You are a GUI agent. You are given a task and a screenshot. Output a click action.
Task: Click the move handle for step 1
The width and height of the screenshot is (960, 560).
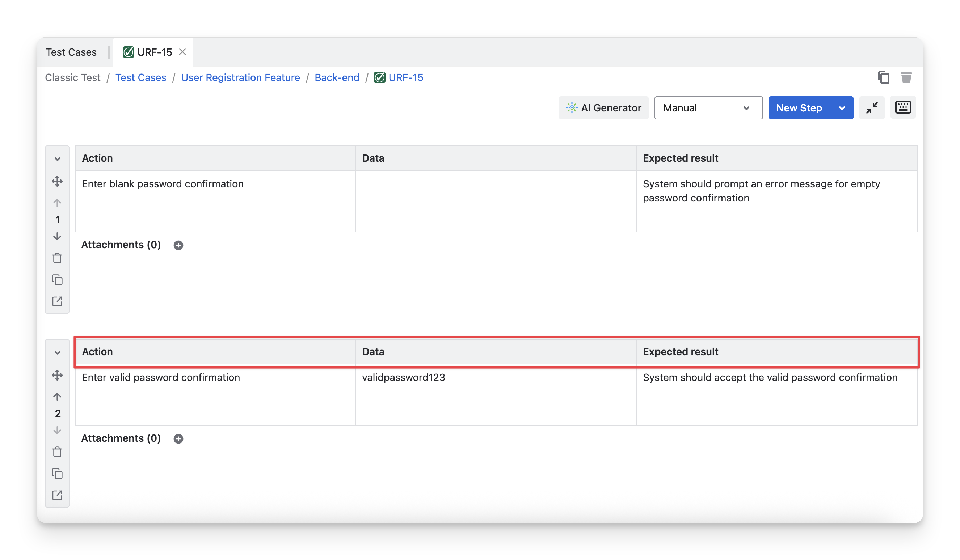(57, 181)
